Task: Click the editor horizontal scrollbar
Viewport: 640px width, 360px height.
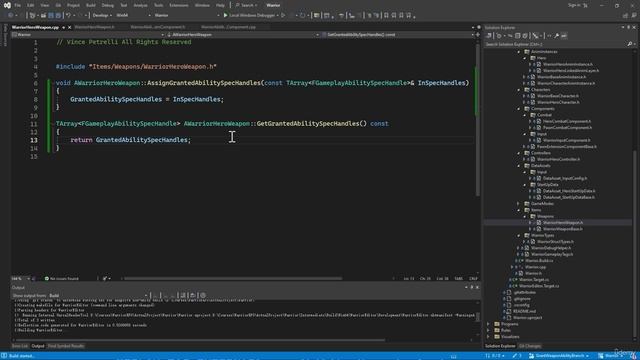Action: pos(233,279)
